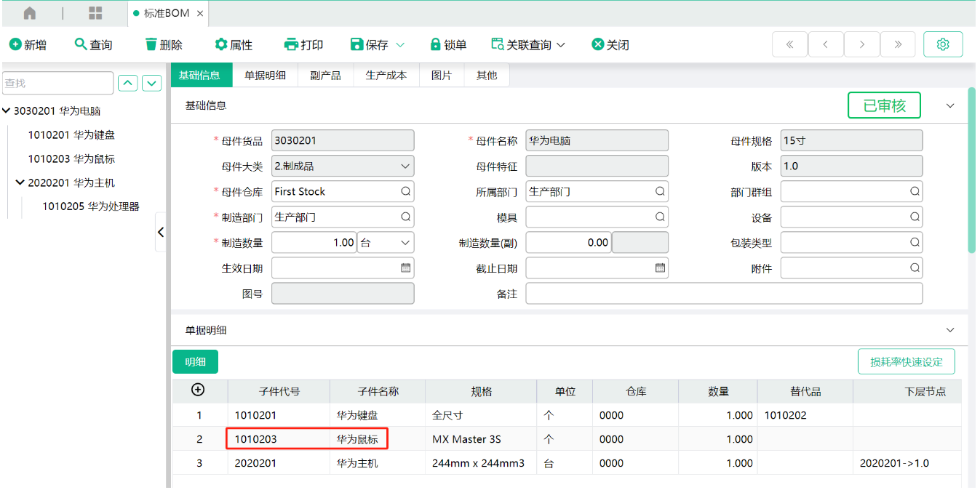
Task: Go to the next record
Action: [862, 44]
